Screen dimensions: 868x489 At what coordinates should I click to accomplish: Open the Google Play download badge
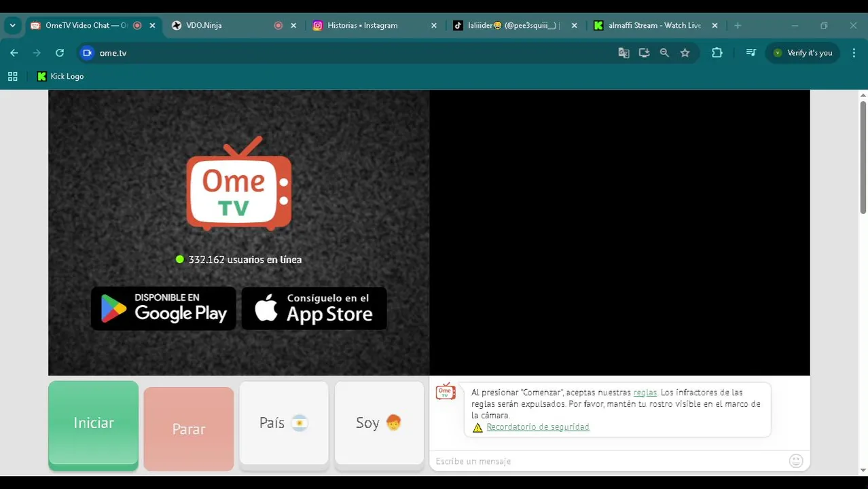pos(164,308)
